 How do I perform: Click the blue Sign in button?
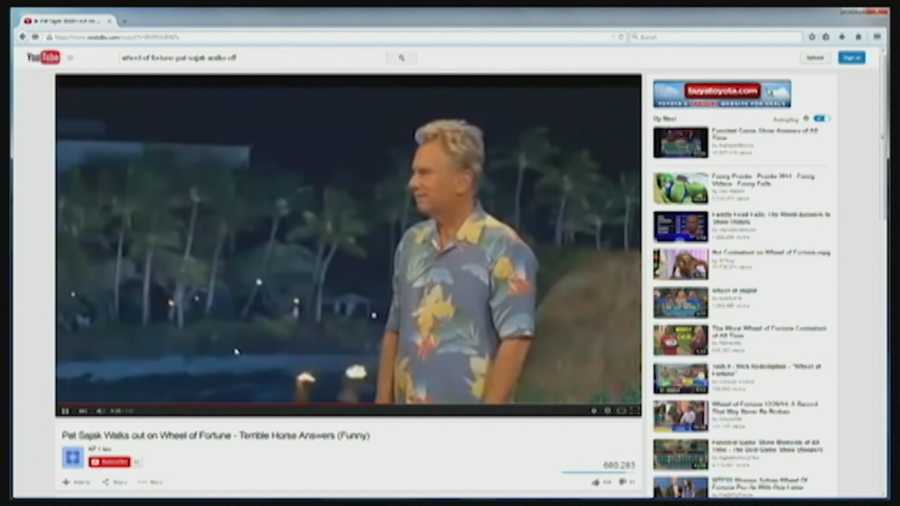point(852,58)
